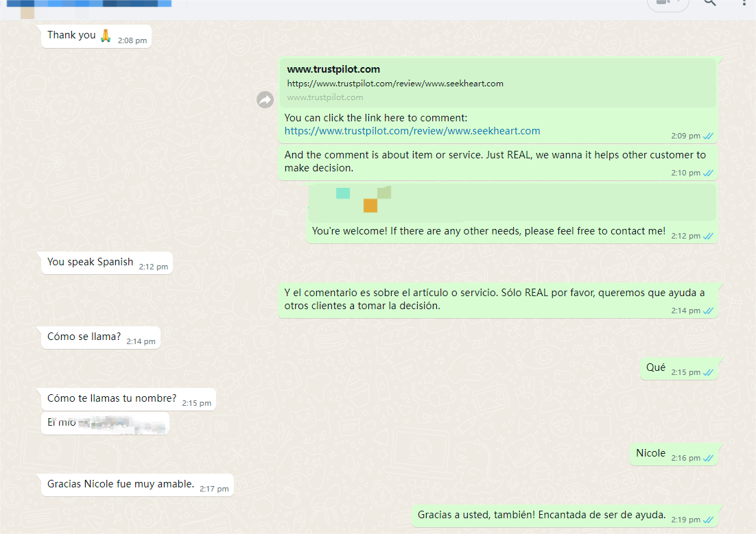756x534 pixels.
Task: Click the Spanish "Y el comentario es sobre" message
Action: pos(494,299)
